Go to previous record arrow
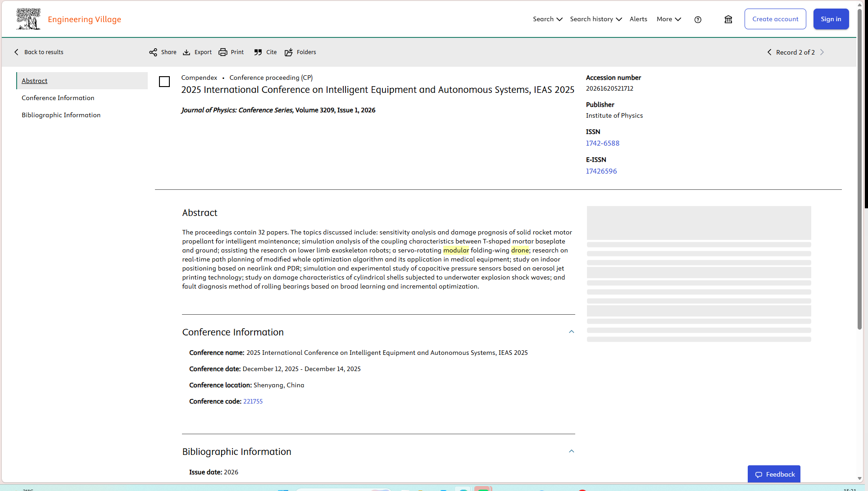Screen dimensions: 868x491 [x=769, y=52]
